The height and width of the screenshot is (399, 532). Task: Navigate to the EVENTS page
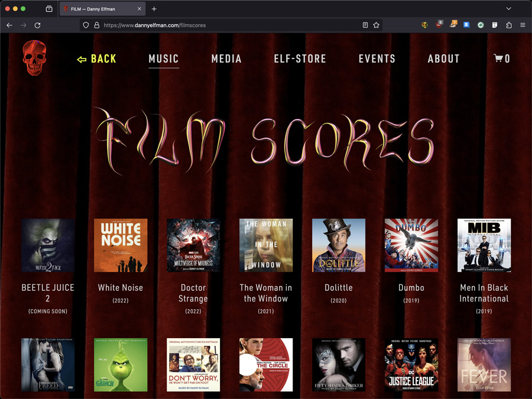(377, 59)
